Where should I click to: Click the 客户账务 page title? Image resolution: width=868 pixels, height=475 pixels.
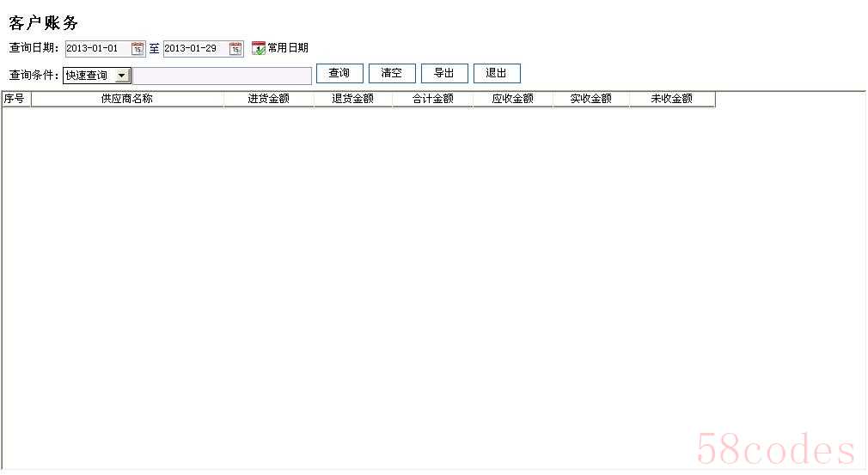point(44,23)
